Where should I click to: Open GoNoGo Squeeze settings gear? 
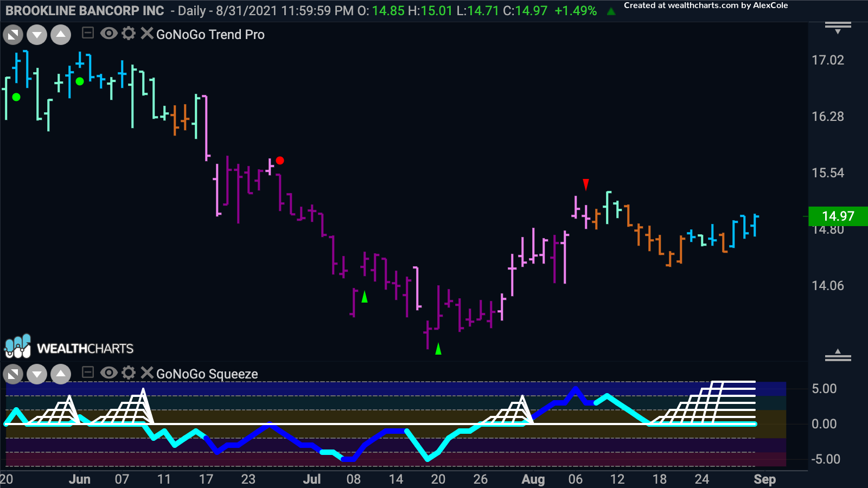[129, 373]
